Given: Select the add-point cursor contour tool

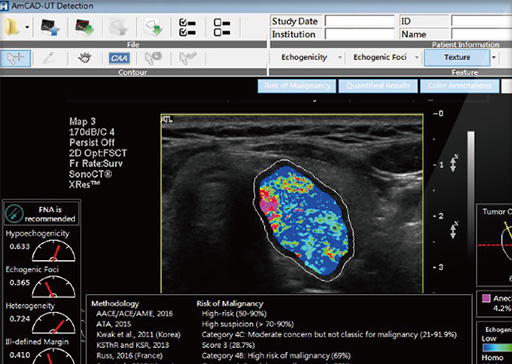Looking at the screenshot, I should click(x=16, y=58).
